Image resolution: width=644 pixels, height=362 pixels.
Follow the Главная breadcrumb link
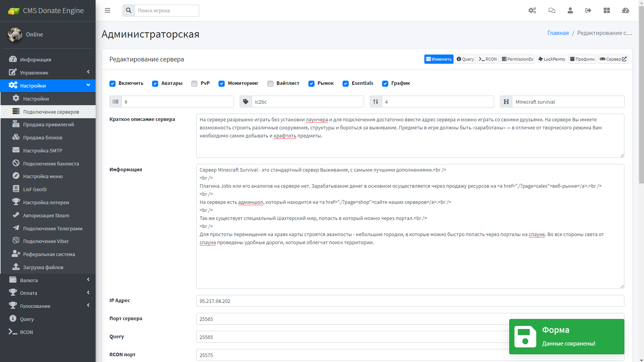point(558,33)
